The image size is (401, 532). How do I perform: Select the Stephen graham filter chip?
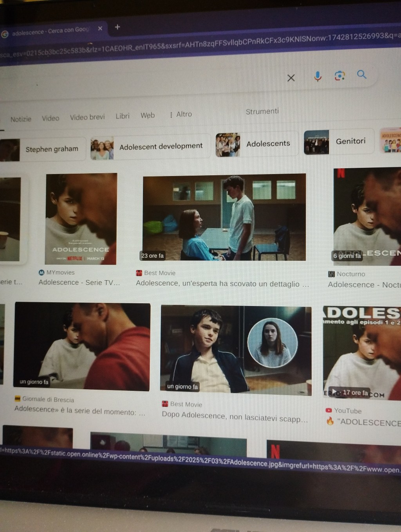click(x=52, y=149)
